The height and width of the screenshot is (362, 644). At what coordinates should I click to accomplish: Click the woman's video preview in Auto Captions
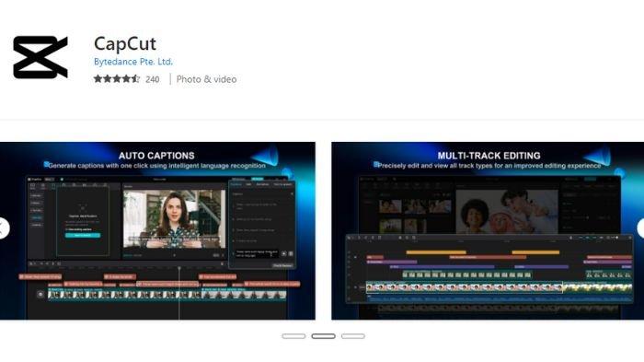coord(175,218)
